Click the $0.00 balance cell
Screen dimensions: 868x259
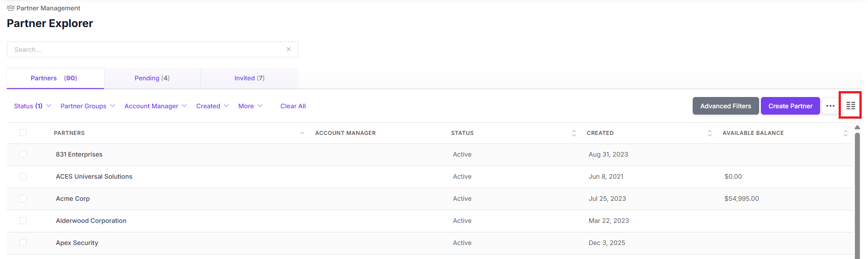[733, 176]
